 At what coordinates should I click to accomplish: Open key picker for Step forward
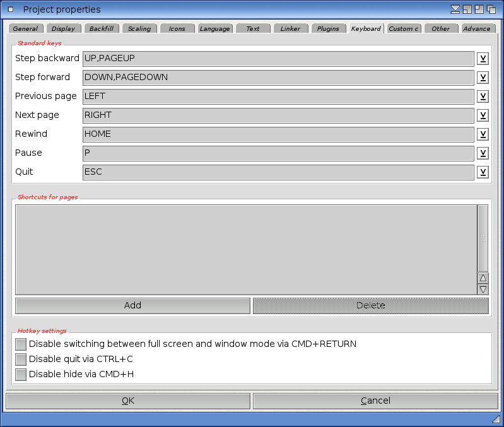pyautogui.click(x=483, y=78)
